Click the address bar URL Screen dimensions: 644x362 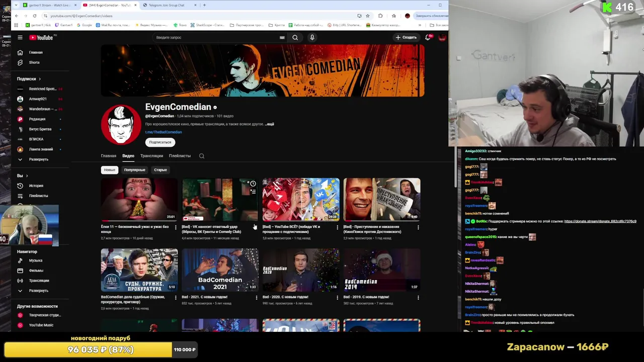[x=81, y=16]
